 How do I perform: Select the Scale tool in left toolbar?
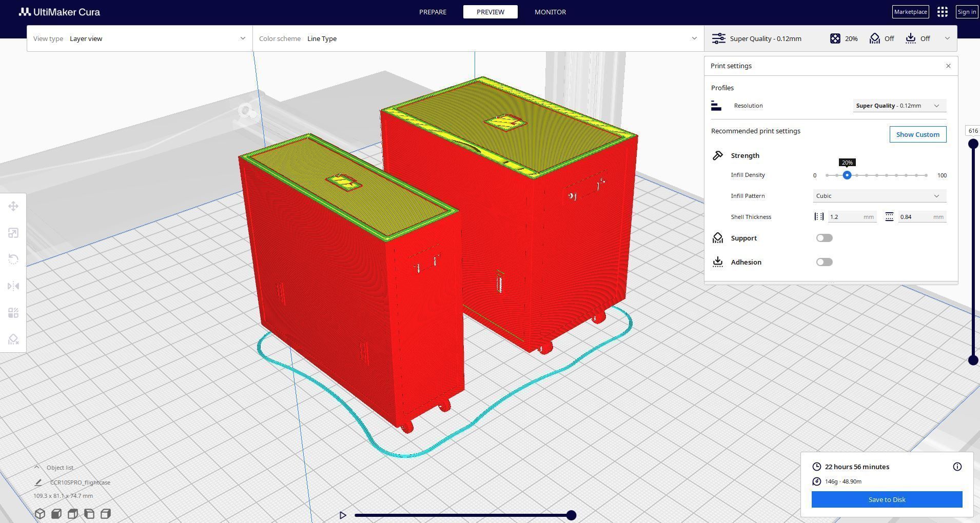pyautogui.click(x=13, y=233)
